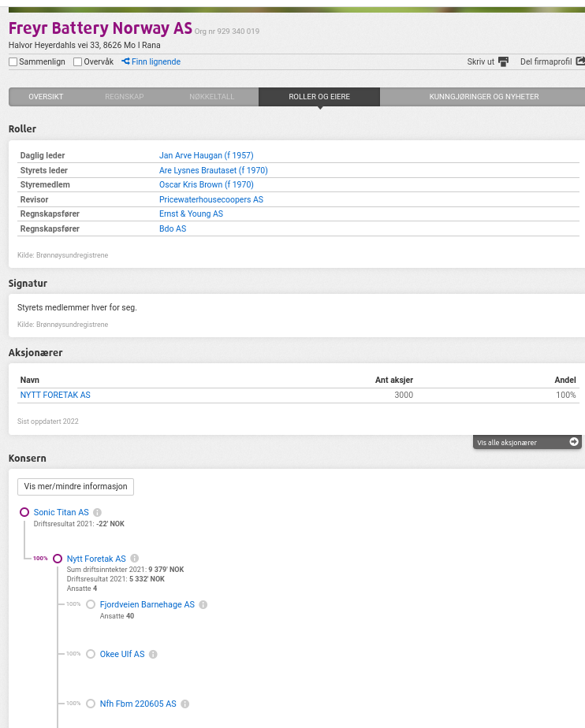585x728 pixels.
Task: Open Fjordveien Barnehage AS company link
Action: [x=147, y=604]
